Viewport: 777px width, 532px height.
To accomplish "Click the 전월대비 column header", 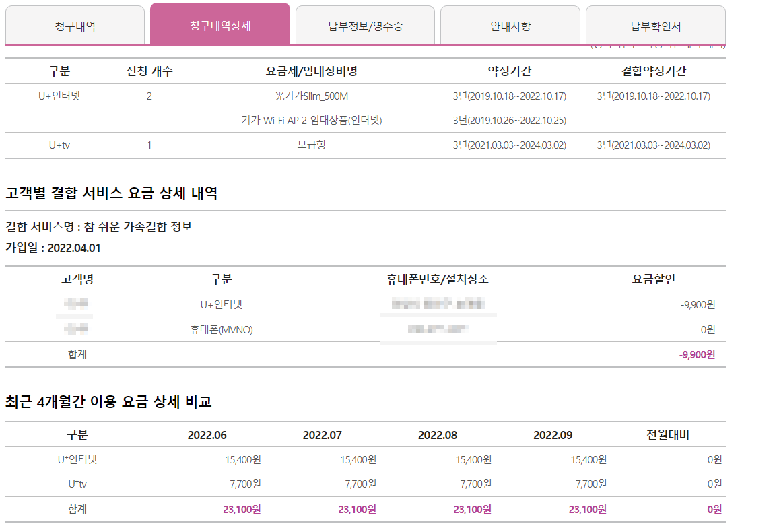I will pos(667,435).
